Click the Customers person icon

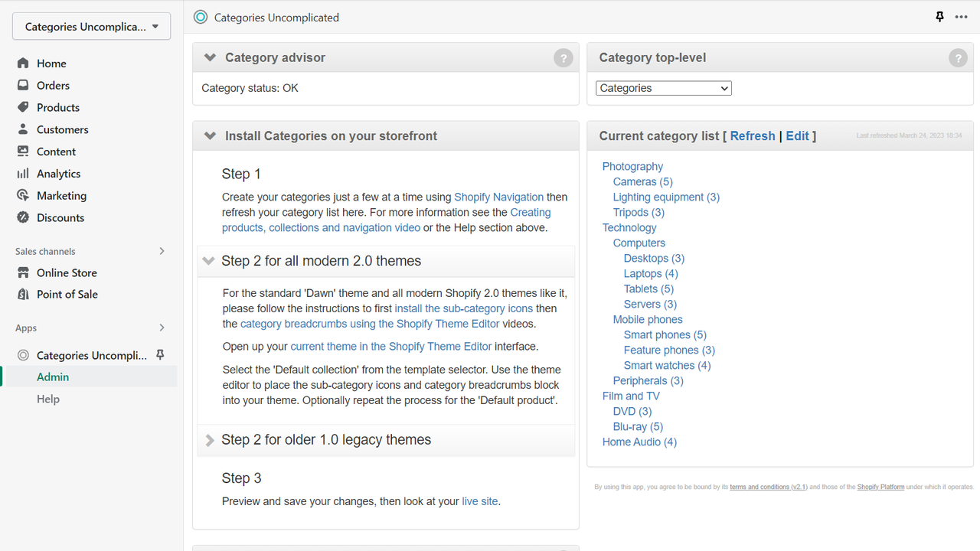pos(23,129)
